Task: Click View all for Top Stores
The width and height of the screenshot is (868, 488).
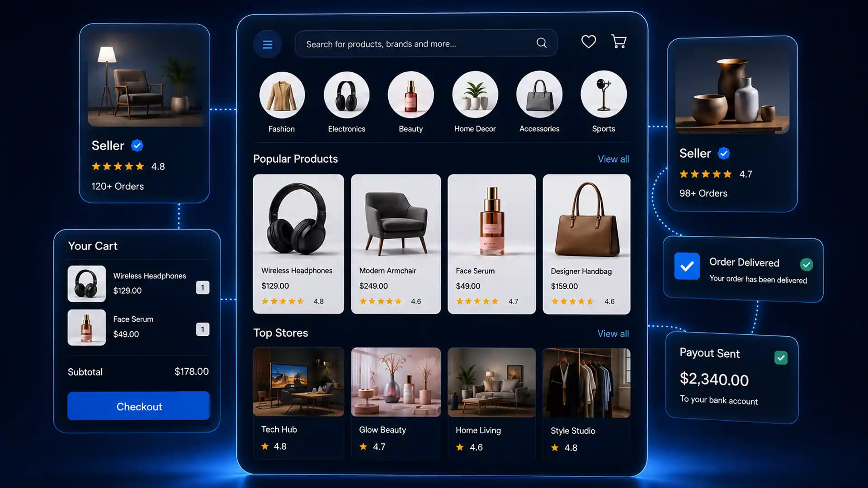Action: [x=613, y=333]
